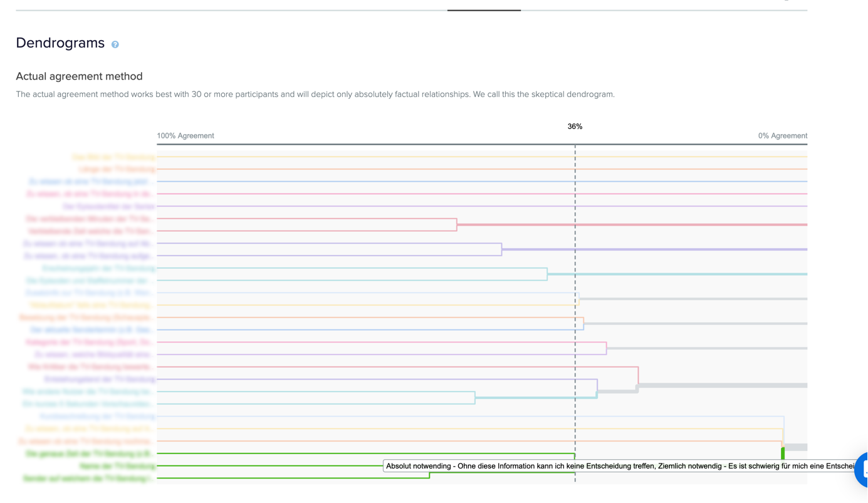The width and height of the screenshot is (868, 503).
Task: Click the help icon beside Dendrograms heading
Action: [115, 44]
